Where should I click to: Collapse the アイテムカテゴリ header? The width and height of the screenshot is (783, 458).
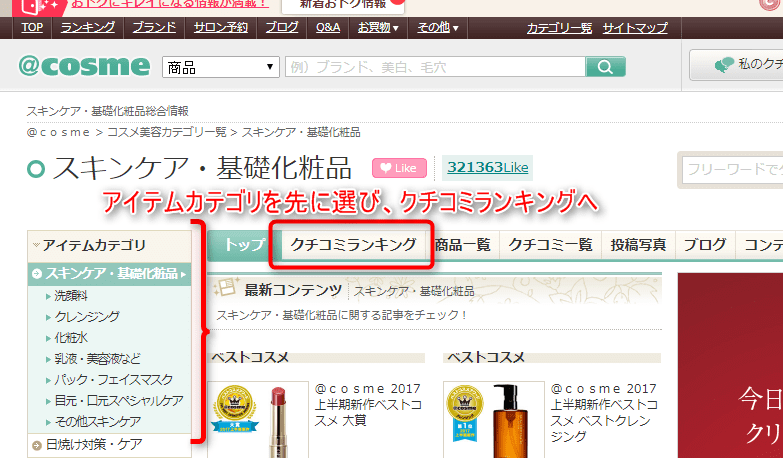[109, 246]
